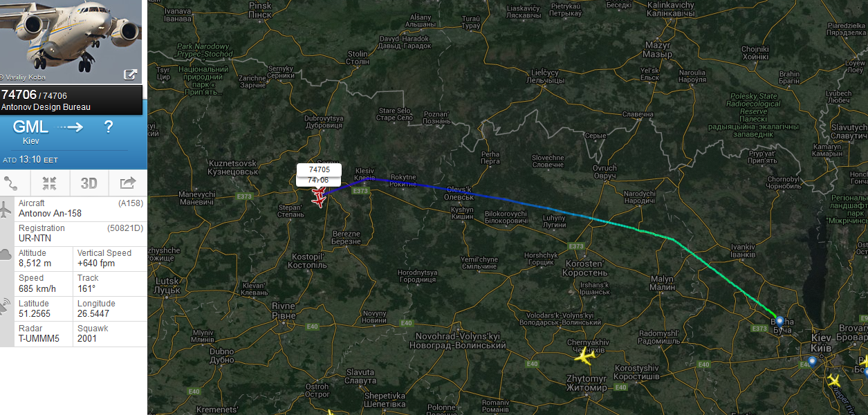Screen dimensions: 868x415
Task: Open the aircraft photo external link icon
Action: click(x=130, y=75)
